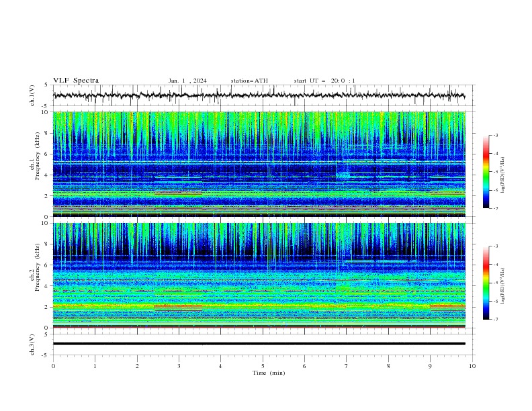
Task: Click the "-3" tick on ch.1 color bar
Action: click(x=496, y=135)
